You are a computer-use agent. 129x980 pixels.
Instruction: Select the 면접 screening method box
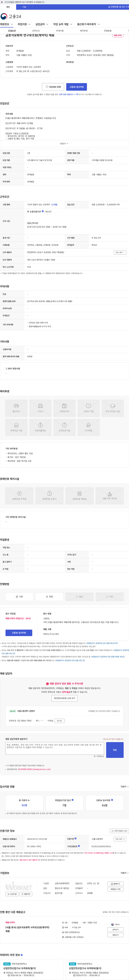[49, 596]
